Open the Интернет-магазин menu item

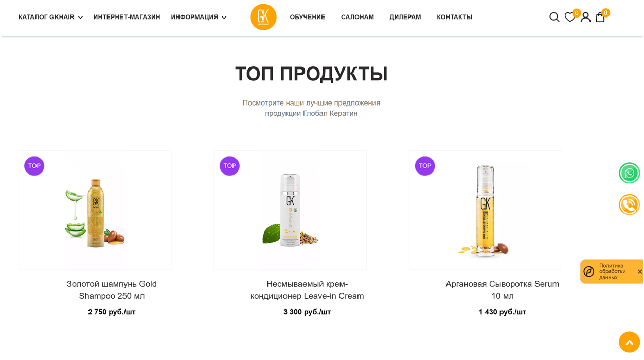pos(127,17)
